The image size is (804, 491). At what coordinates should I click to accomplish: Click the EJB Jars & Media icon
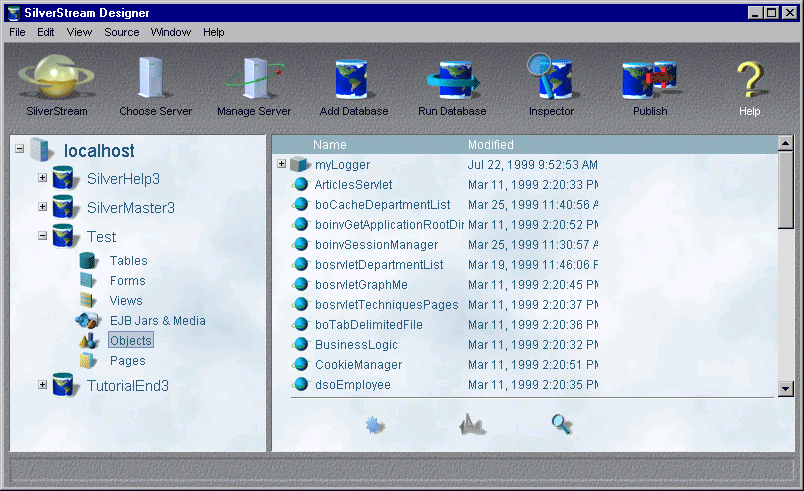[87, 320]
